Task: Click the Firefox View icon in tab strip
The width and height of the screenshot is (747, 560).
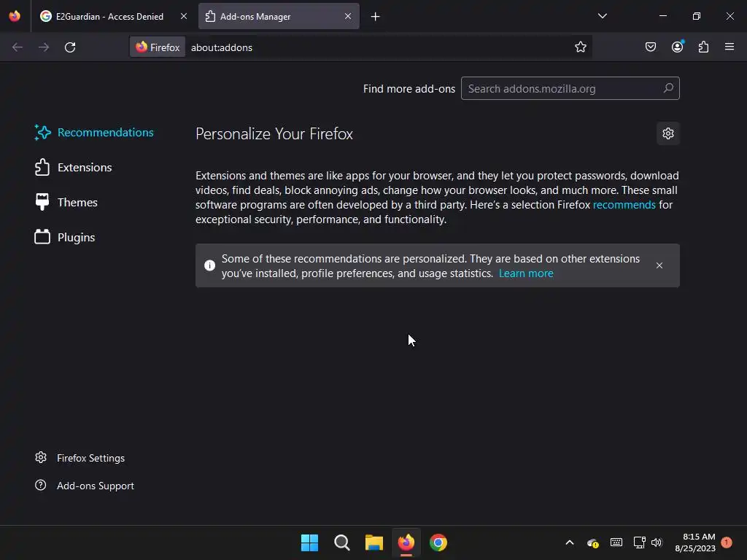Action: [x=15, y=16]
